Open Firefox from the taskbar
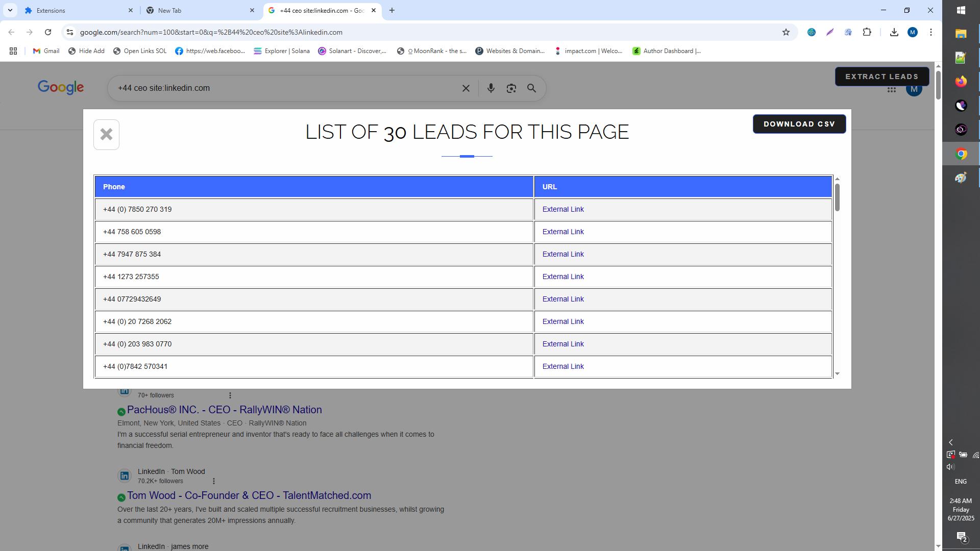980x551 pixels. (x=961, y=82)
